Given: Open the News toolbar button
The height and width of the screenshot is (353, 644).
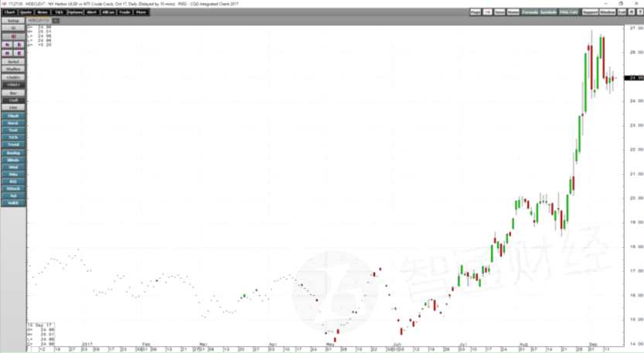Looking at the screenshot, I should pos(43,12).
